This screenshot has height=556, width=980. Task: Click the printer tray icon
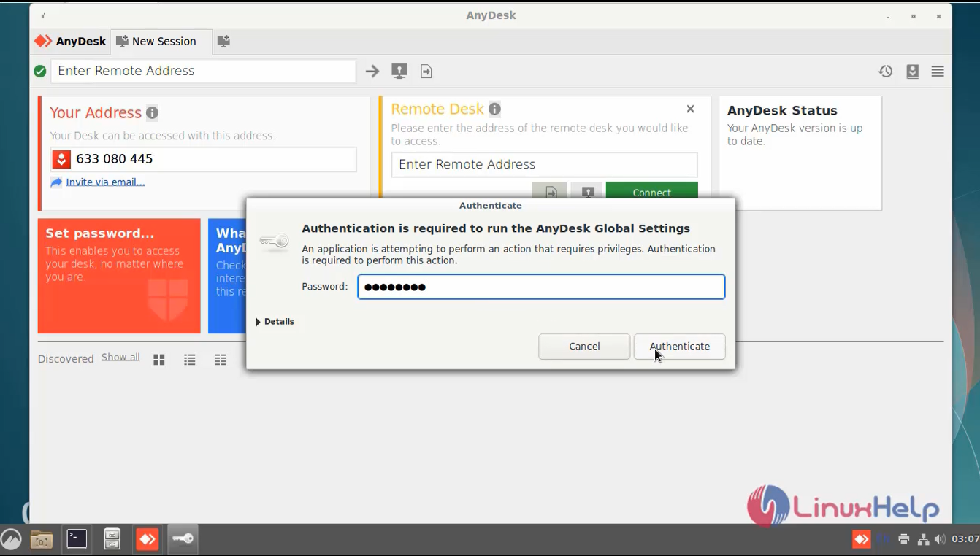click(903, 539)
